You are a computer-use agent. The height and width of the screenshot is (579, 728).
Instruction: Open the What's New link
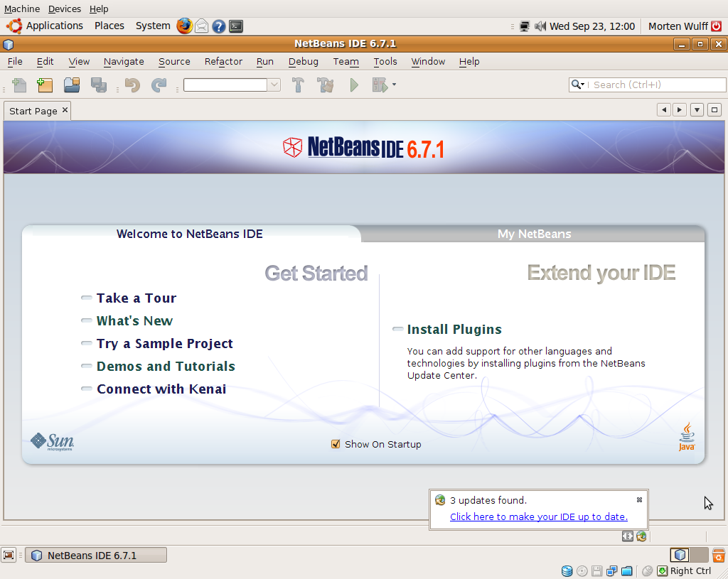point(134,320)
